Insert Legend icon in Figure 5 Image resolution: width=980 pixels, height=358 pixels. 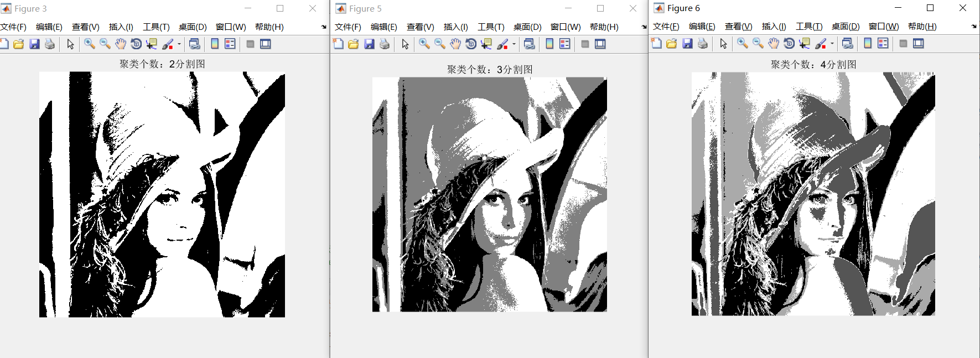click(x=565, y=44)
